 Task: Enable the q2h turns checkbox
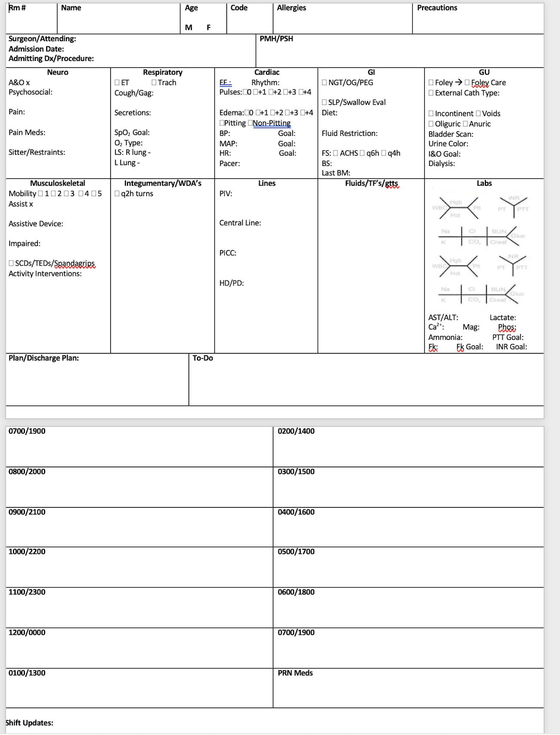click(x=117, y=193)
